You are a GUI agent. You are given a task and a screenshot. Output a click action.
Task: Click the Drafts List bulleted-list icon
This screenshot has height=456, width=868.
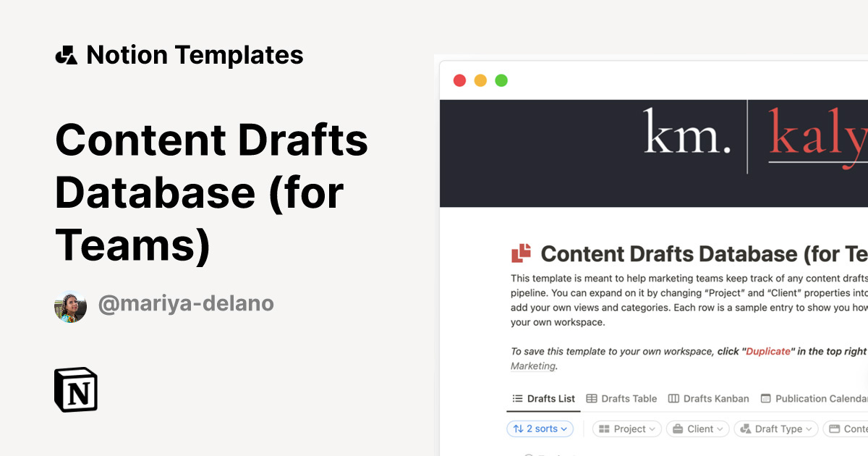(516, 398)
